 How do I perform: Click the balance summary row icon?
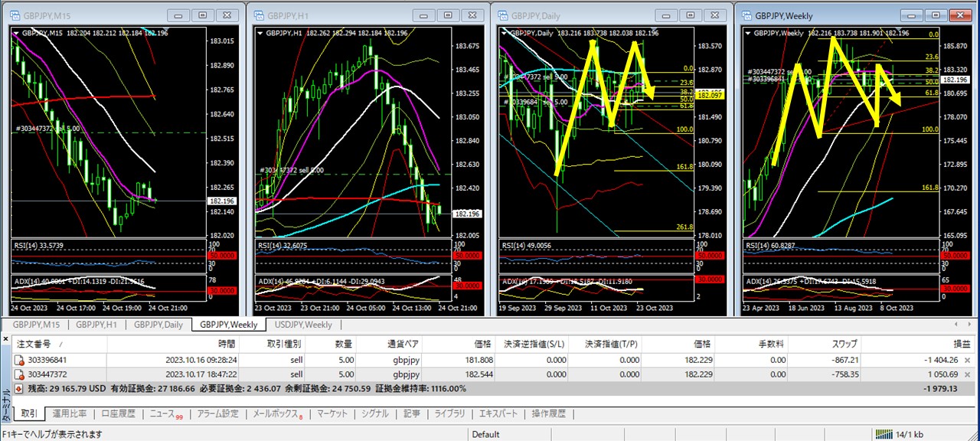(18, 389)
